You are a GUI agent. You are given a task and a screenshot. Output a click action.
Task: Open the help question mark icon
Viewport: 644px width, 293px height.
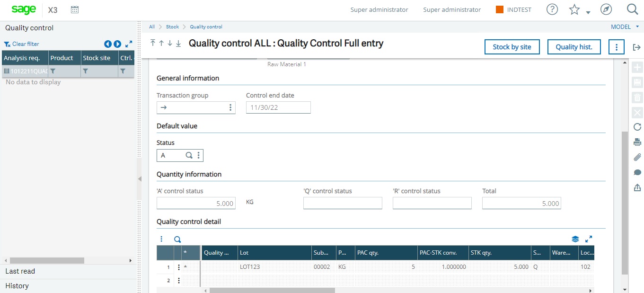coord(552,9)
